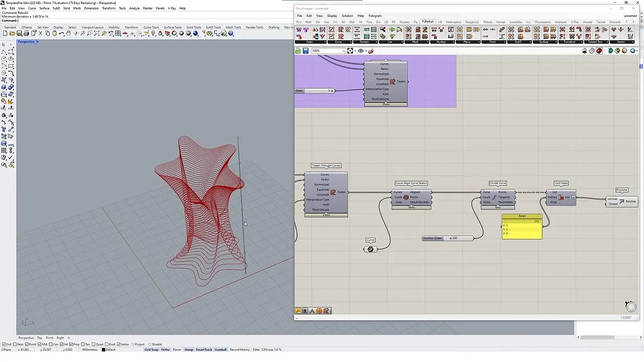Click the Divide Curve component icon

495,197
